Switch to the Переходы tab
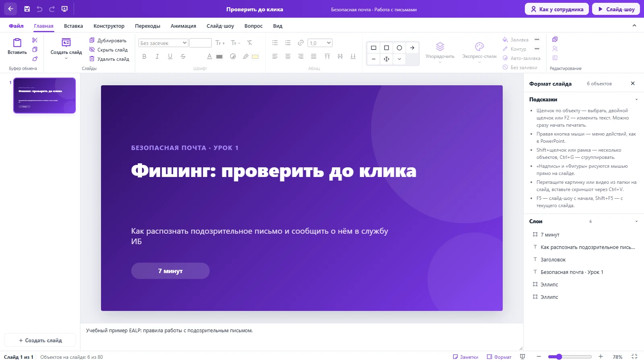The width and height of the screenshot is (644, 362). tap(147, 26)
